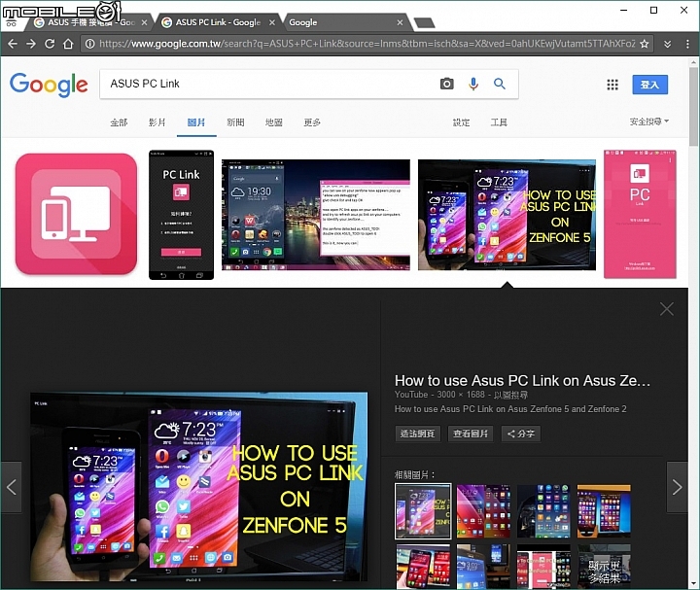Expand the 安全搜尋 dropdown
Screen dimensions: 700x590
[649, 121]
